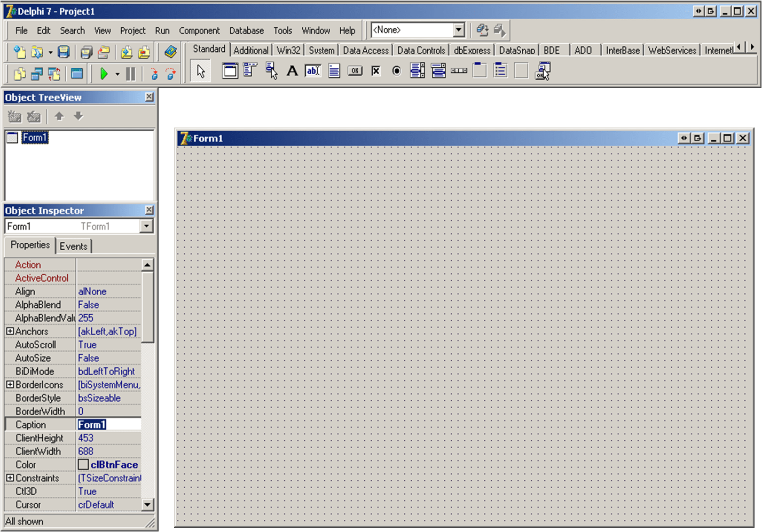Viewport: 762px width, 532px height.
Task: Close the Object Inspector panel
Action: point(150,210)
